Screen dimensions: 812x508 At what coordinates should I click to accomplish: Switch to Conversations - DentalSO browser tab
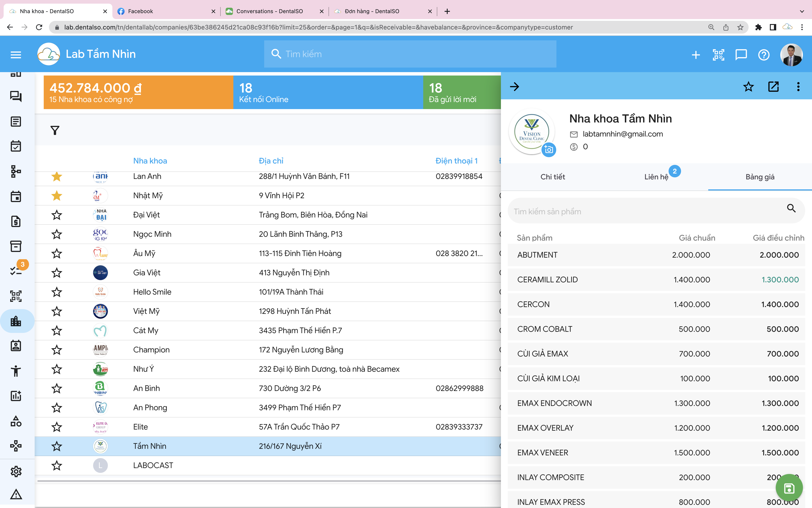(x=275, y=11)
